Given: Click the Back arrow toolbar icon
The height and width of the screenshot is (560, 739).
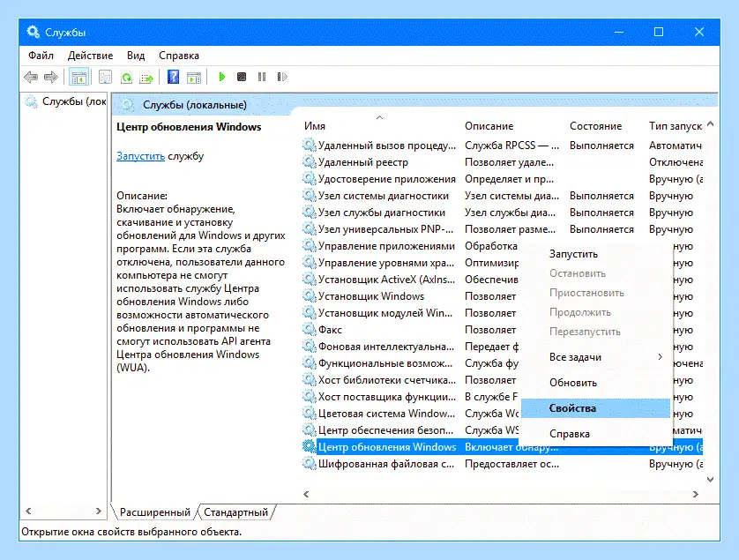Looking at the screenshot, I should (31, 77).
